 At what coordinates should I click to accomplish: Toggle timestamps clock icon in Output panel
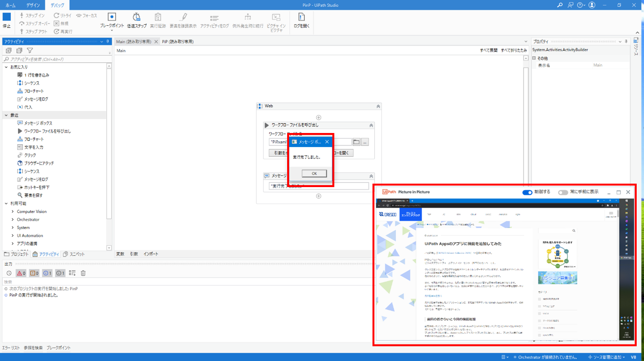pos(9,273)
